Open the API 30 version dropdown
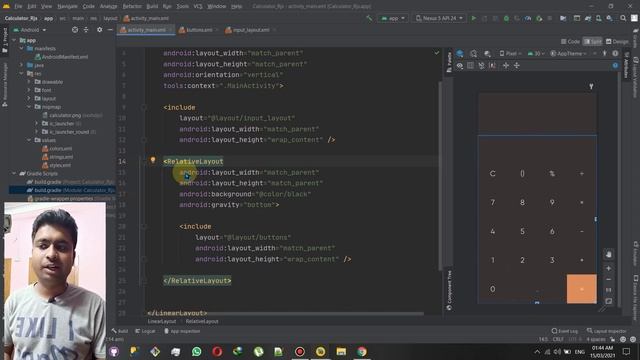 536,53
